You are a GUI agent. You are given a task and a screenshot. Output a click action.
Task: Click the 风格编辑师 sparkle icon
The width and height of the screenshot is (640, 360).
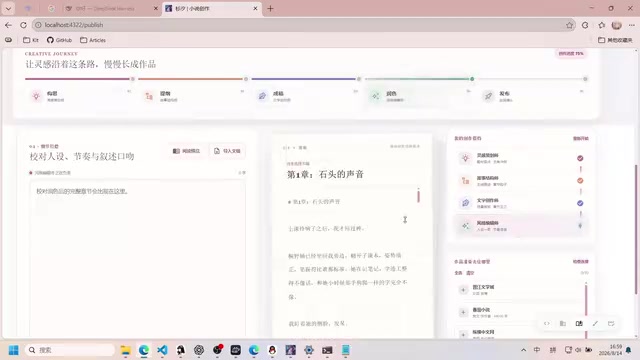465,225
